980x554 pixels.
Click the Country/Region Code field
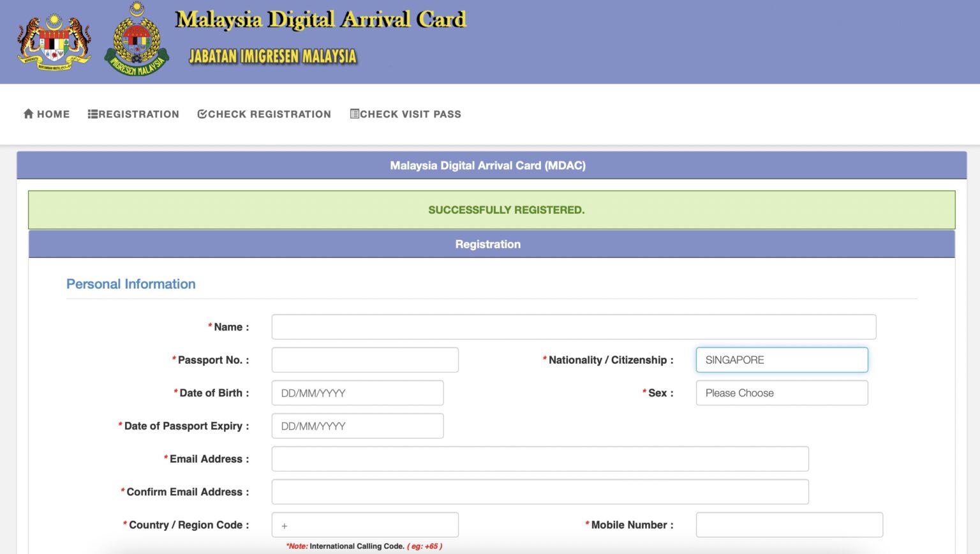(364, 524)
